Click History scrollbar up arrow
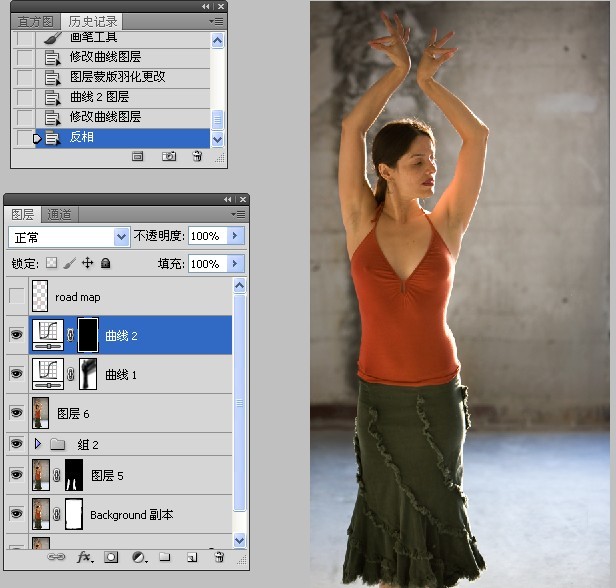Image resolution: width=616 pixels, height=588 pixels. tap(217, 40)
